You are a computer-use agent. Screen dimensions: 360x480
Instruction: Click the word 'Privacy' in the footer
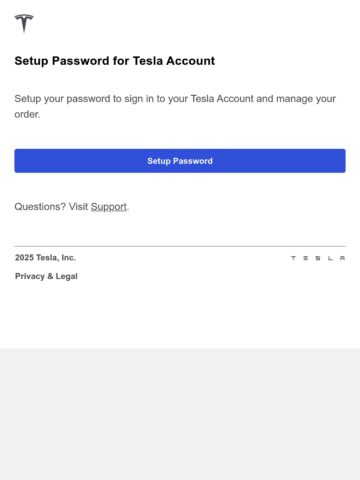pyautogui.click(x=30, y=276)
